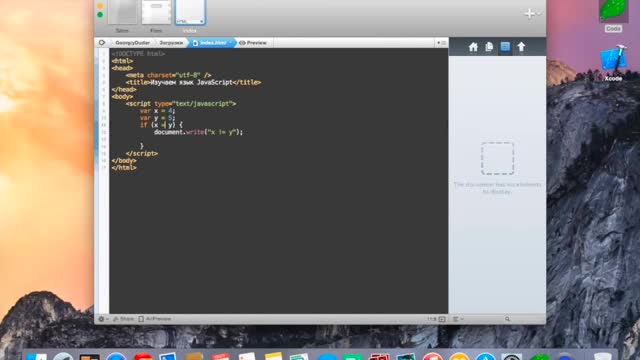Image resolution: width=640 pixels, height=360 pixels.
Task: Select the Code Navigator sidebar icon
Action: [x=505, y=47]
